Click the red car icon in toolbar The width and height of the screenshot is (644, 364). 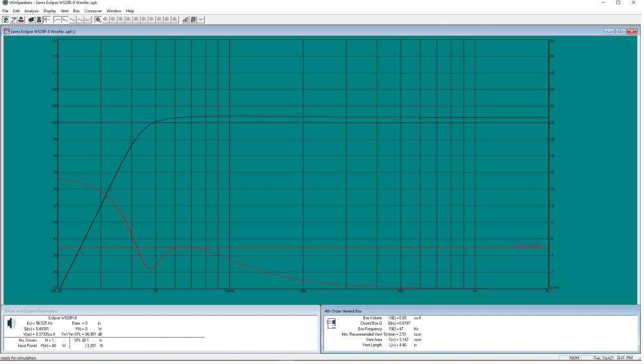(21, 19)
